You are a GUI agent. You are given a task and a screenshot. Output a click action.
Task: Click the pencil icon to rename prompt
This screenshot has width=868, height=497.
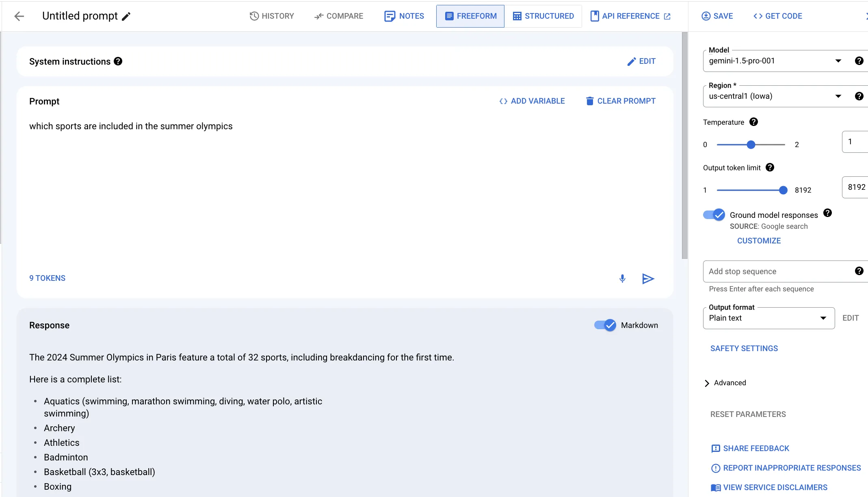tap(126, 16)
